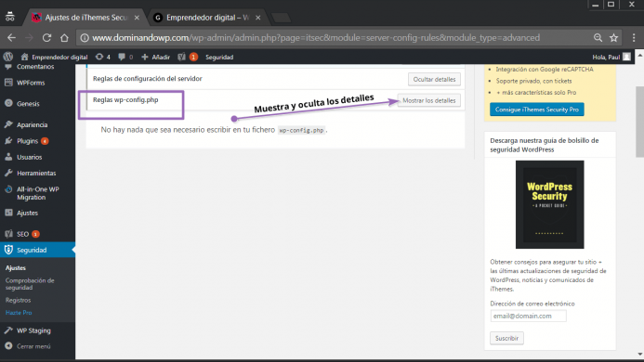The height and width of the screenshot is (362, 644).
Task: Click Reglas de configuración del servidor heading
Action: [148, 78]
